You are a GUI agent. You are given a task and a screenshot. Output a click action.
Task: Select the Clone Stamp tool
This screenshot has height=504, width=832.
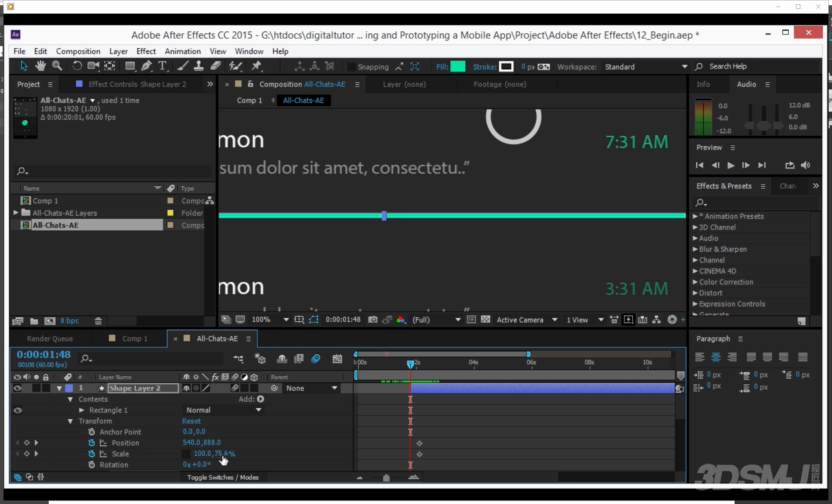click(x=198, y=66)
